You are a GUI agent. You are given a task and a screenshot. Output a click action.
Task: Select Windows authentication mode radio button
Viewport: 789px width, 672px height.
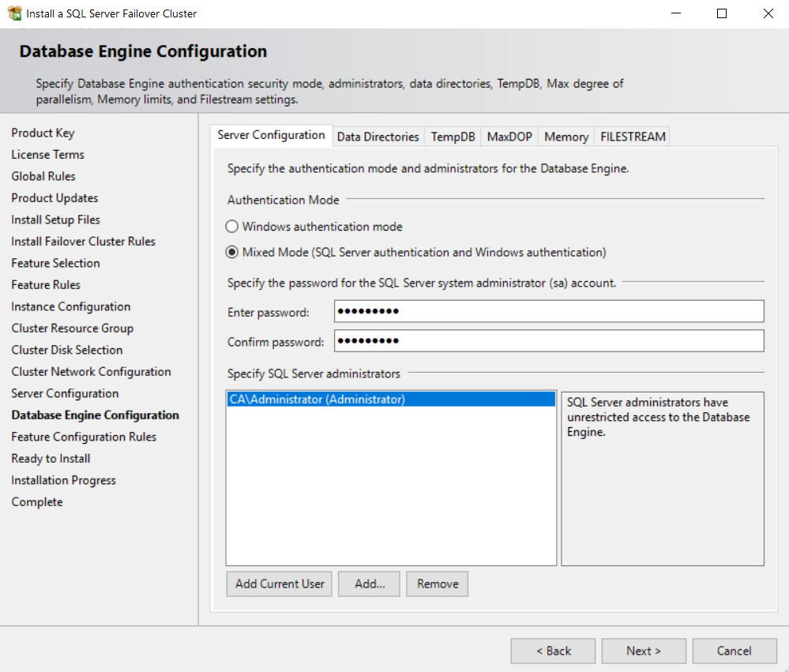coord(232,227)
